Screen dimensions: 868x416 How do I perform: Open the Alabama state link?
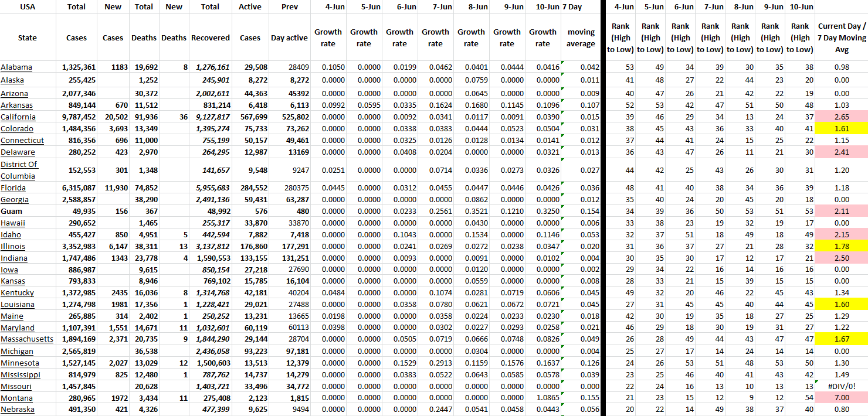16,67
